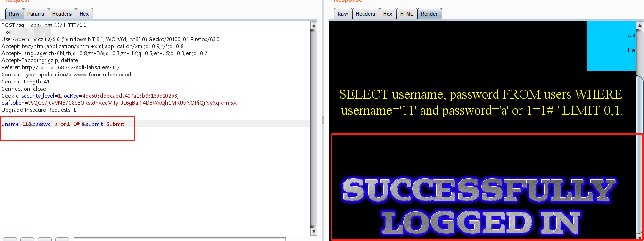The image size is (644, 241).
Task: Click the Content-Type header line
Action: pyautogui.click(x=66, y=75)
